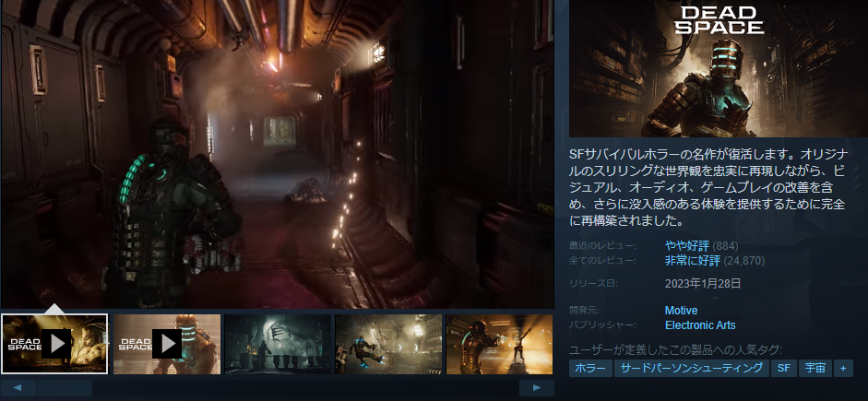The height and width of the screenshot is (401, 868).
Task: Click the 最近のレビュー label
Action: 602,245
